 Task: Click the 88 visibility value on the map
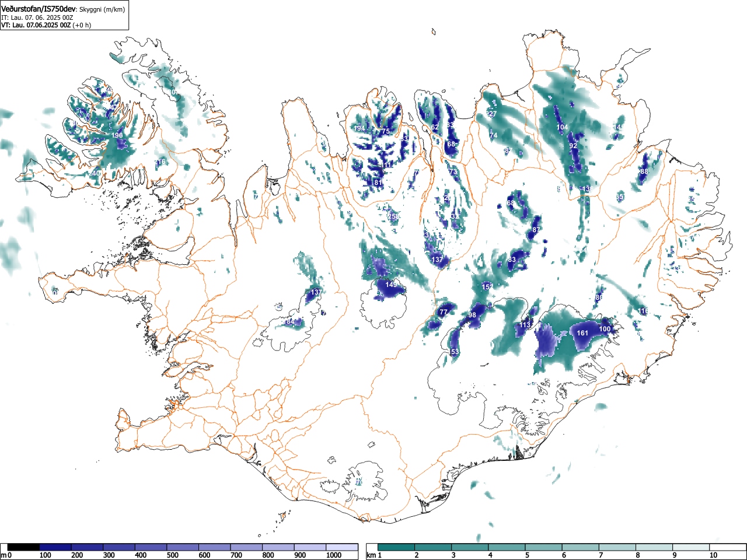(x=644, y=171)
